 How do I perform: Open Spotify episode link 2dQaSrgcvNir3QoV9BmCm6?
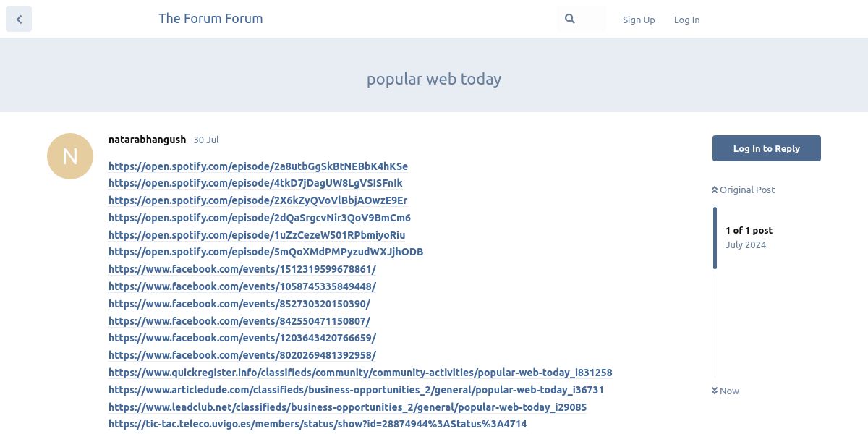pos(260,218)
